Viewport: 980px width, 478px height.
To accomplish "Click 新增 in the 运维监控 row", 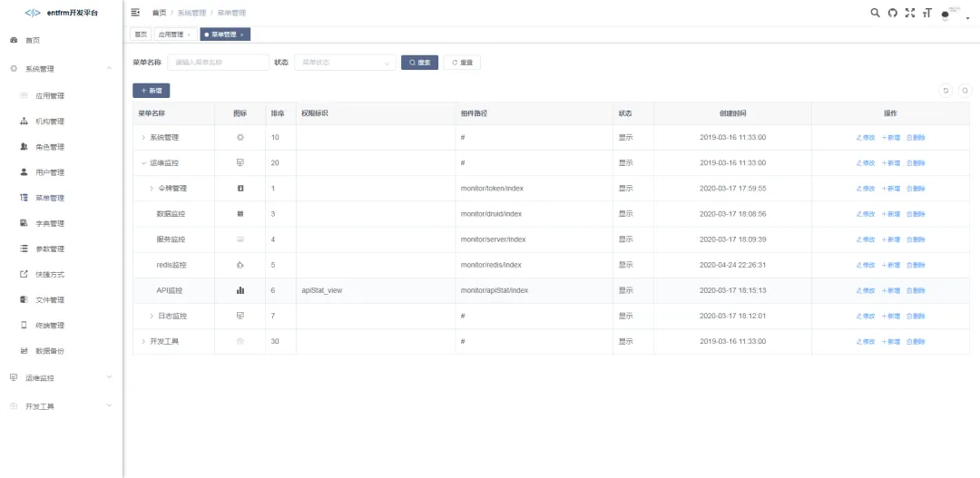I will coord(891,163).
